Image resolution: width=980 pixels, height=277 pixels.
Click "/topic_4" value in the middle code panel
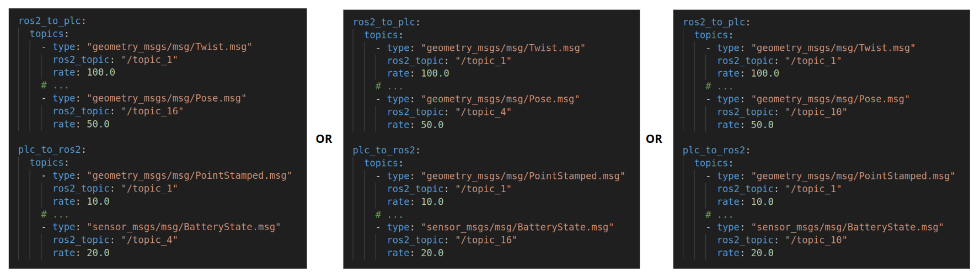tap(483, 112)
